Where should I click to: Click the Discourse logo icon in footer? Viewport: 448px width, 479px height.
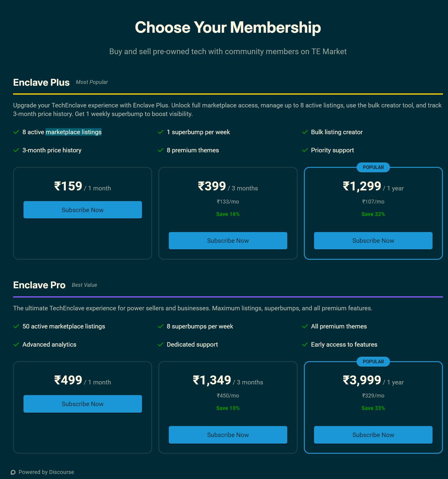(x=13, y=472)
